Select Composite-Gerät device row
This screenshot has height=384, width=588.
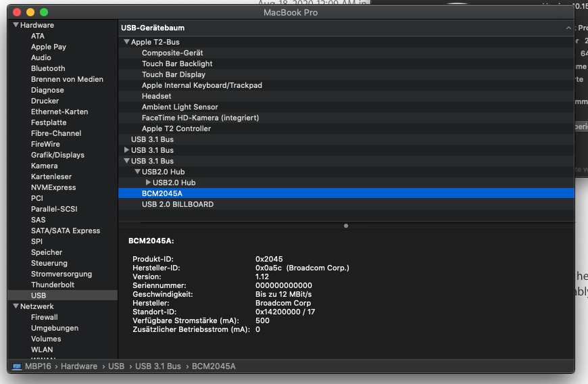coord(346,53)
